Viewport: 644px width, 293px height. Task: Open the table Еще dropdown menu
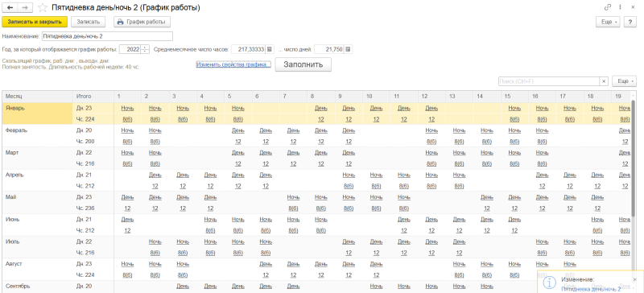point(625,81)
